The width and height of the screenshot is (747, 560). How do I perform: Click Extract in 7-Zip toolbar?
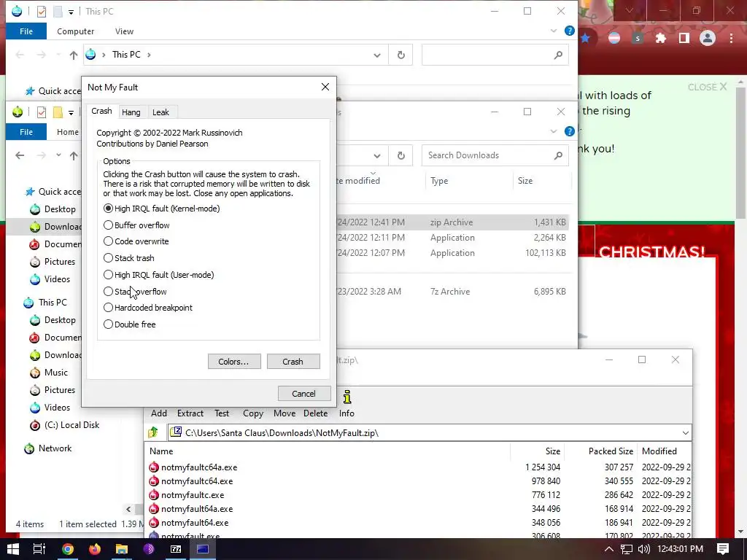pyautogui.click(x=190, y=413)
